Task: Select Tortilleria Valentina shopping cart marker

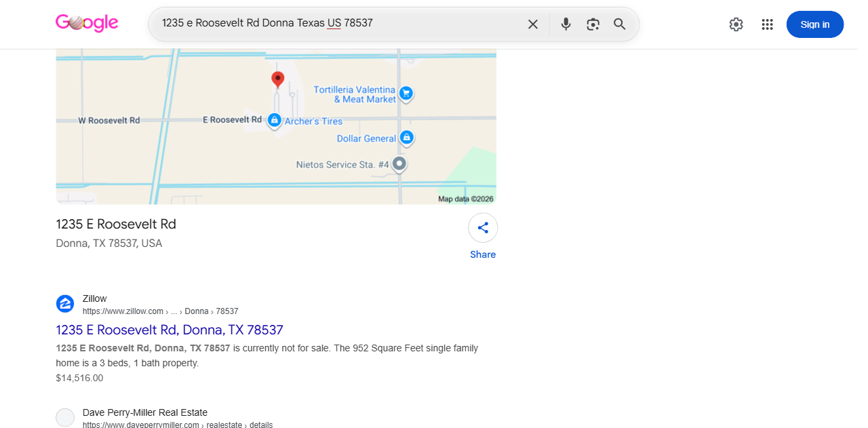Action: point(406,94)
